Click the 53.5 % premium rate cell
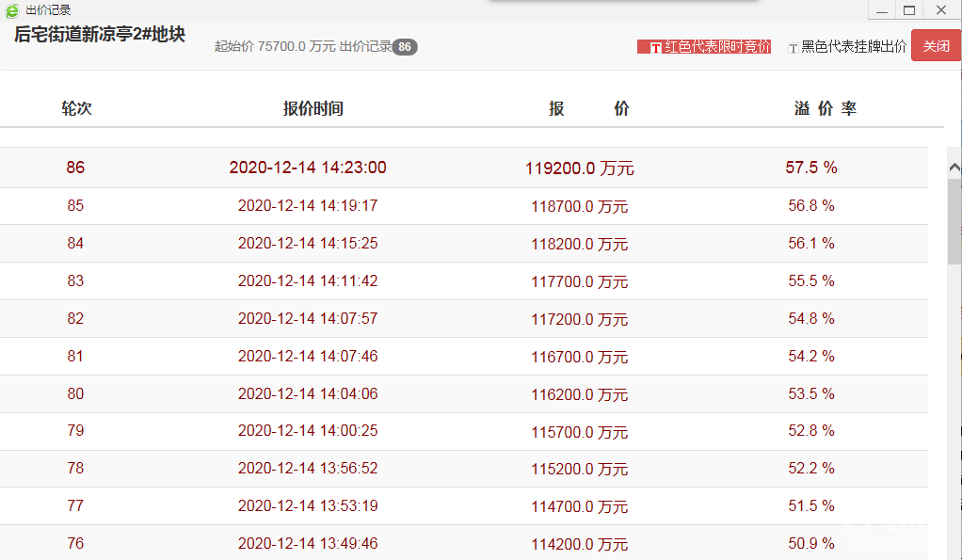Viewport: 962px width, 560px height. pos(811,393)
